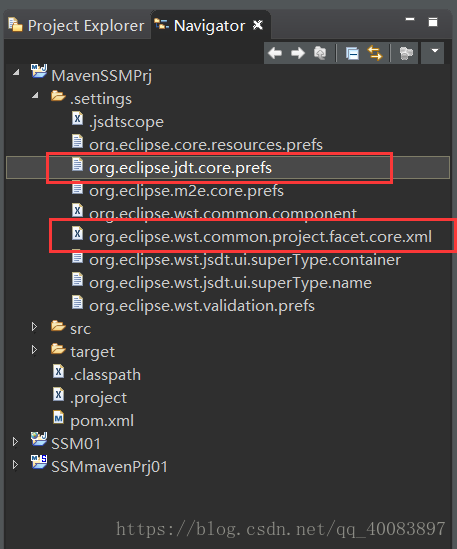Select org.eclipse.m2e.core.prefs

point(186,191)
